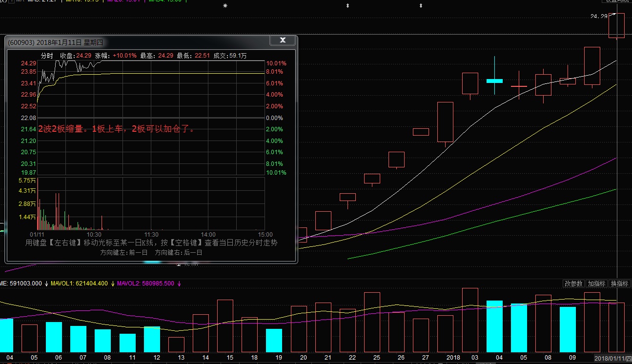Click the volume bar for January 3

(x=470, y=320)
